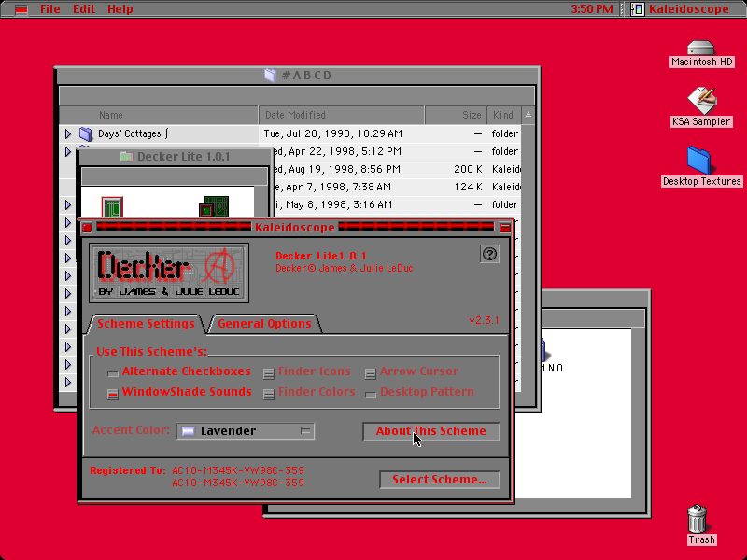Sort #ABCD list by Date Modified column
747x560 pixels.
click(342, 115)
